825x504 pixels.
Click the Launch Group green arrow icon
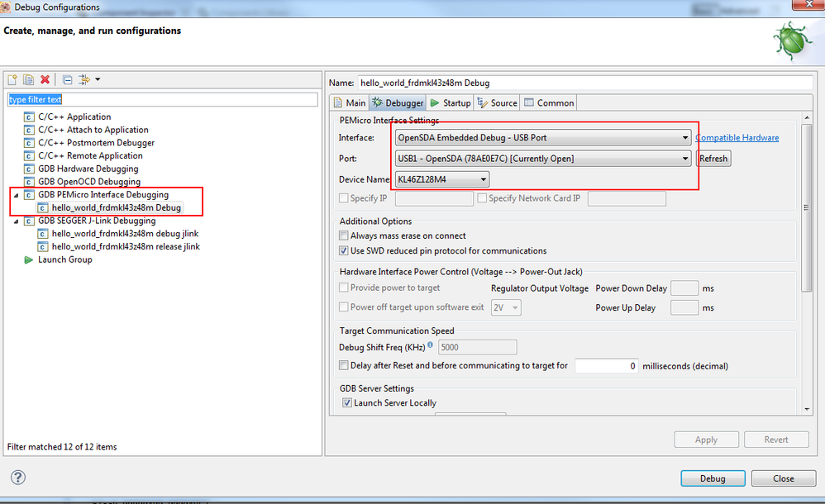coord(29,260)
